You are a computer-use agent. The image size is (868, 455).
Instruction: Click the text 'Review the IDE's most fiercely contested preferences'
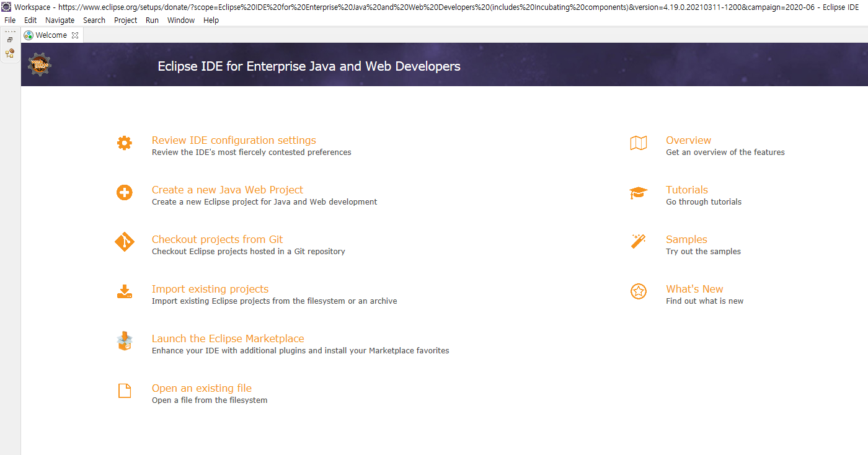click(x=252, y=152)
